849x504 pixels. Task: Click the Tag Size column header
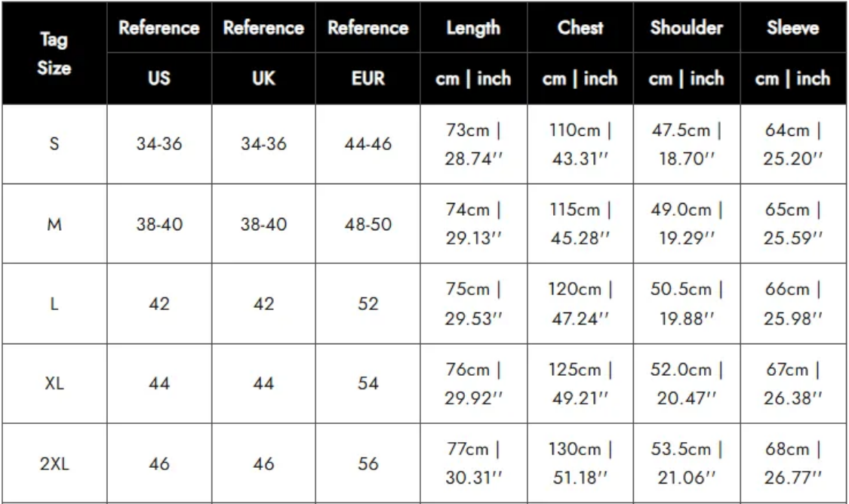tap(54, 54)
